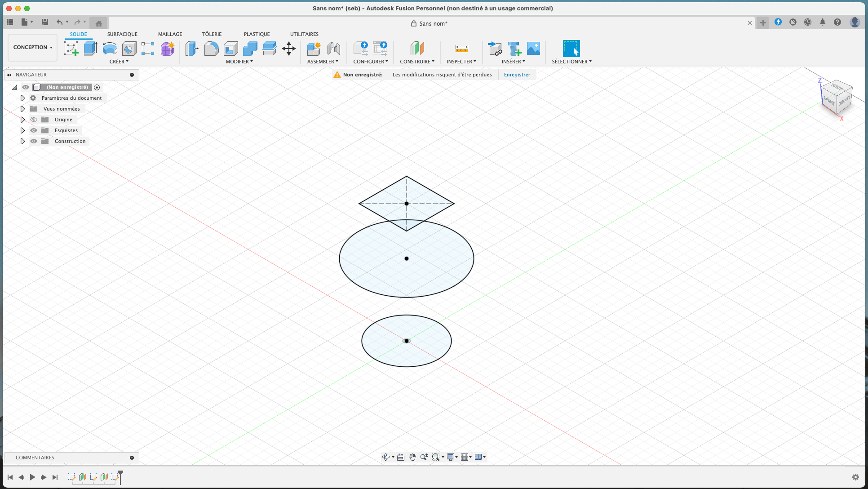The image size is (868, 489).
Task: Select the Press Pull tool
Action: tap(192, 49)
